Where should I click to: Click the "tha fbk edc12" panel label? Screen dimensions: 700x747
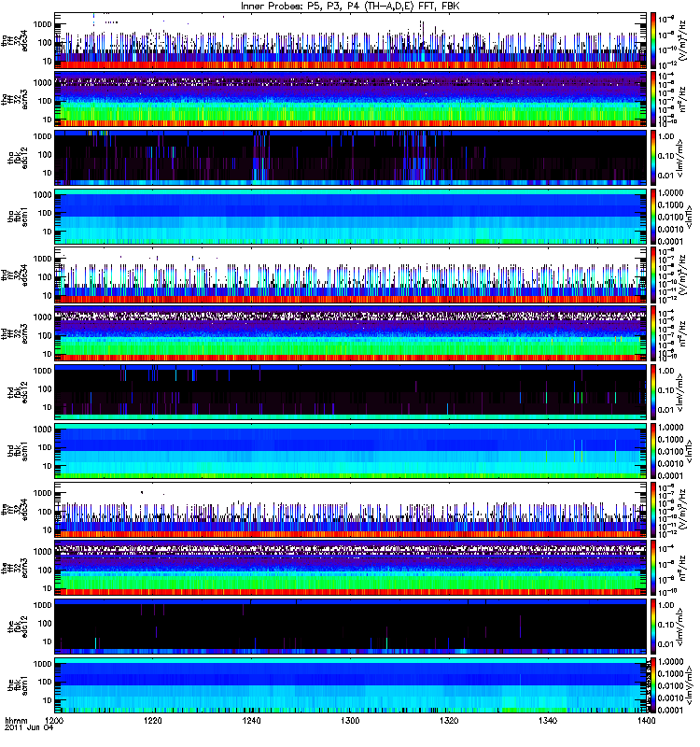click(18, 158)
